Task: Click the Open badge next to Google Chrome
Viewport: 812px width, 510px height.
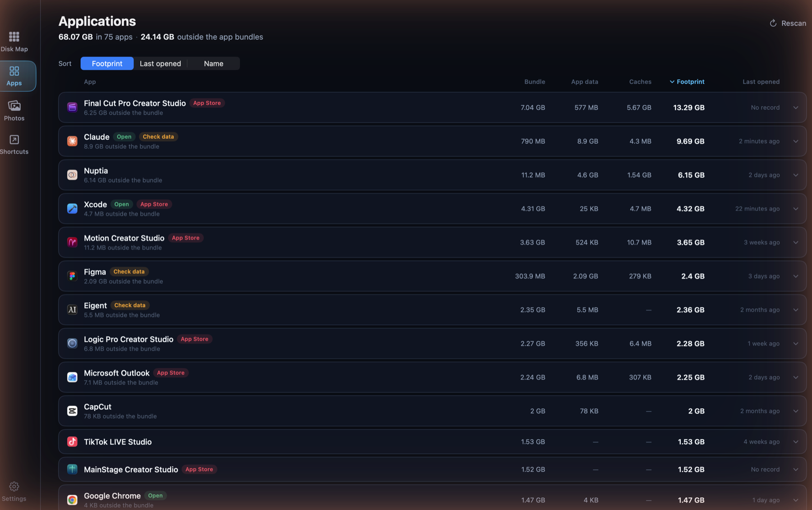Action: point(155,496)
